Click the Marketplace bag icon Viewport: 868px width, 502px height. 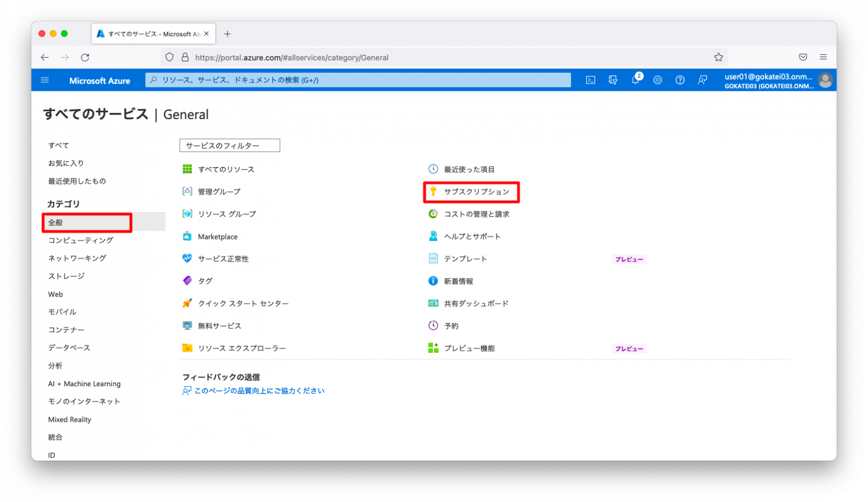pos(187,236)
